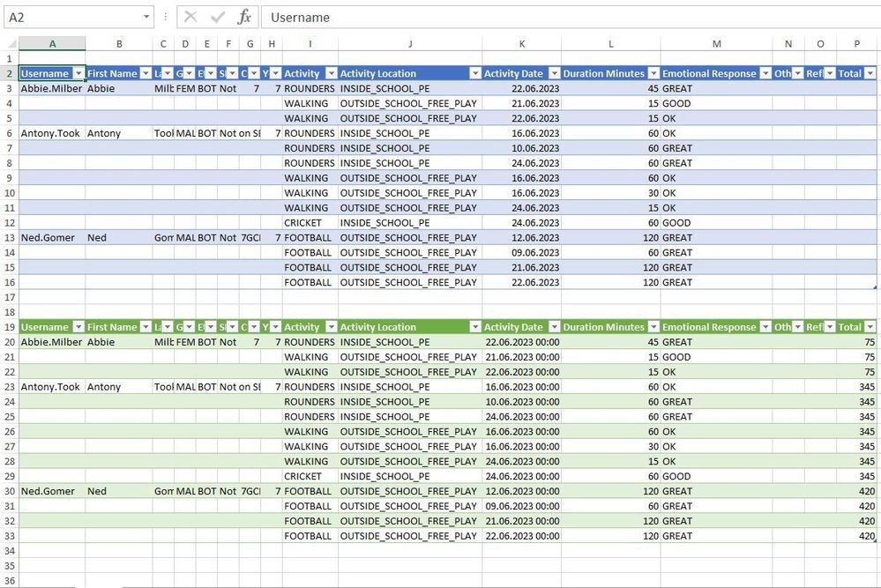The width and height of the screenshot is (881, 588).
Task: Open Activity filter dropdown in green table header
Action: click(x=332, y=327)
